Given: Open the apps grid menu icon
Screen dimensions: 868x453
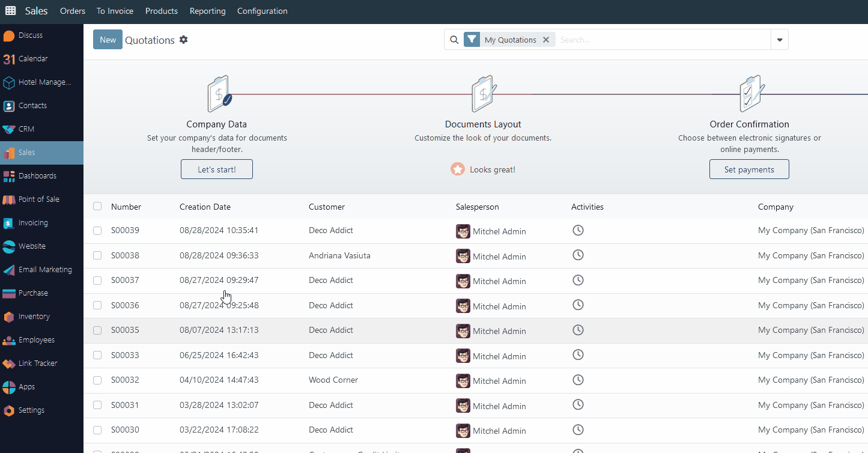Looking at the screenshot, I should (11, 11).
